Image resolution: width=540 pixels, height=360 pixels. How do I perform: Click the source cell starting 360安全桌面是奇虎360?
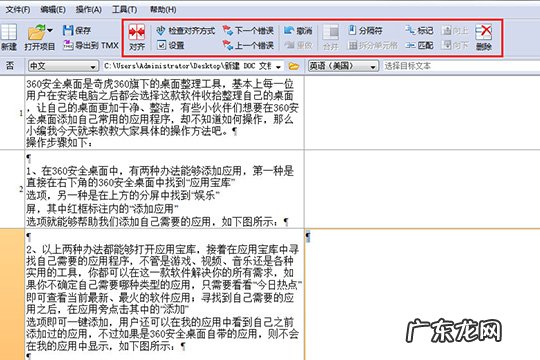point(164,113)
